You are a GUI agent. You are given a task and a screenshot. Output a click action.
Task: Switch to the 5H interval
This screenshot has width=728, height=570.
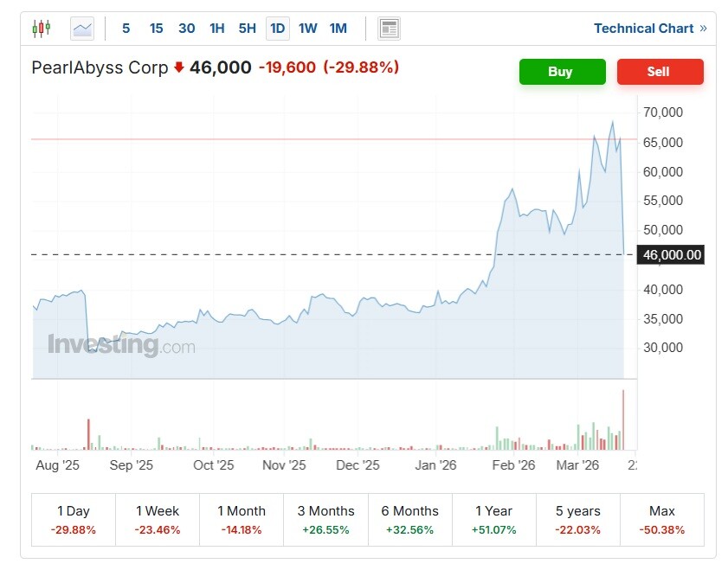point(247,28)
